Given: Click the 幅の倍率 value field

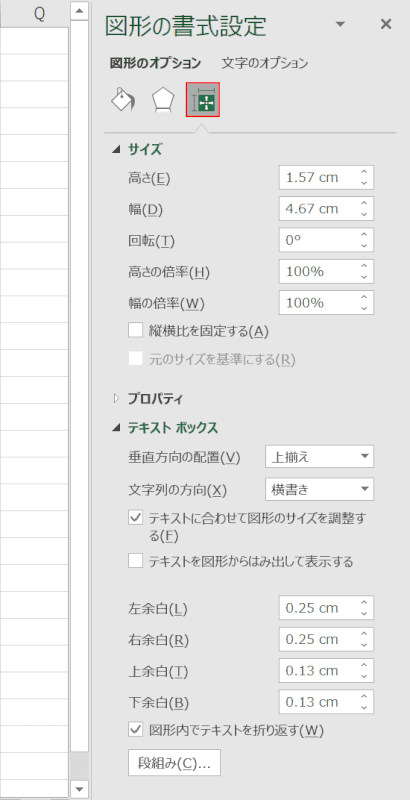Looking at the screenshot, I should point(326,303).
